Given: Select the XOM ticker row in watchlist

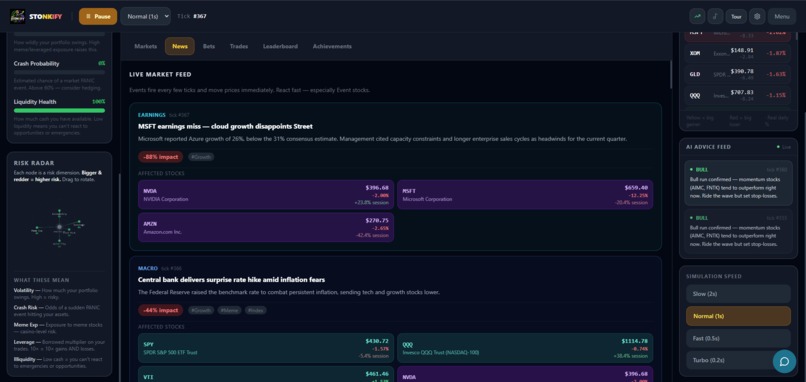Looking at the screenshot, I should coord(738,53).
